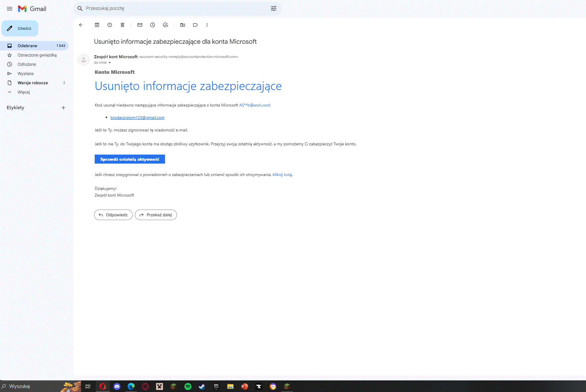This screenshot has width=586, height=392.
Task: Click the Gmail logo
Action: click(32, 9)
